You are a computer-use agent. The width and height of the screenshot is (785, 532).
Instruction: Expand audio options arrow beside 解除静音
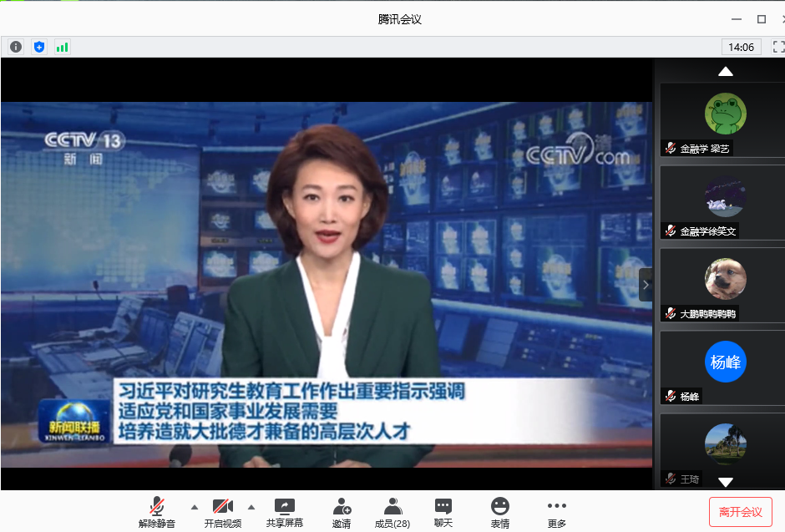[195, 507]
